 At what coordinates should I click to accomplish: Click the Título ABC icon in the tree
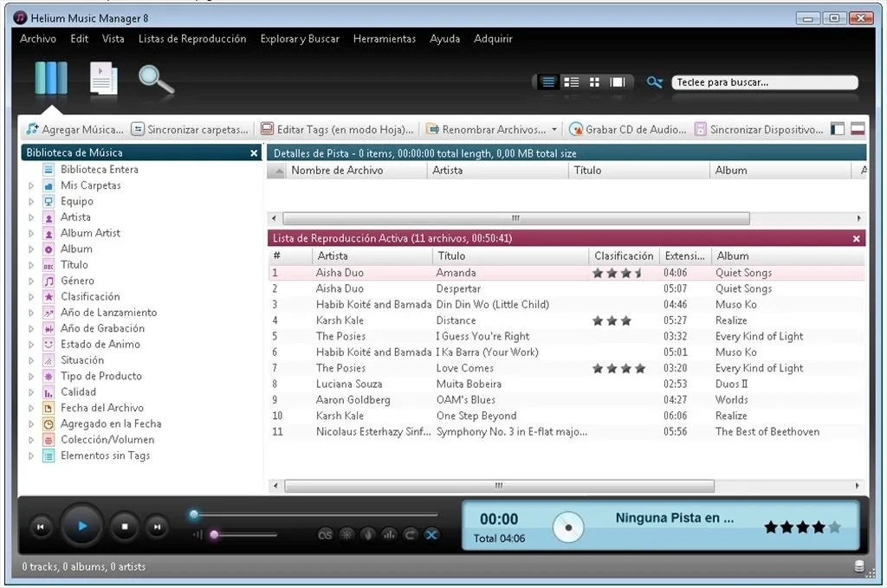tap(49, 265)
